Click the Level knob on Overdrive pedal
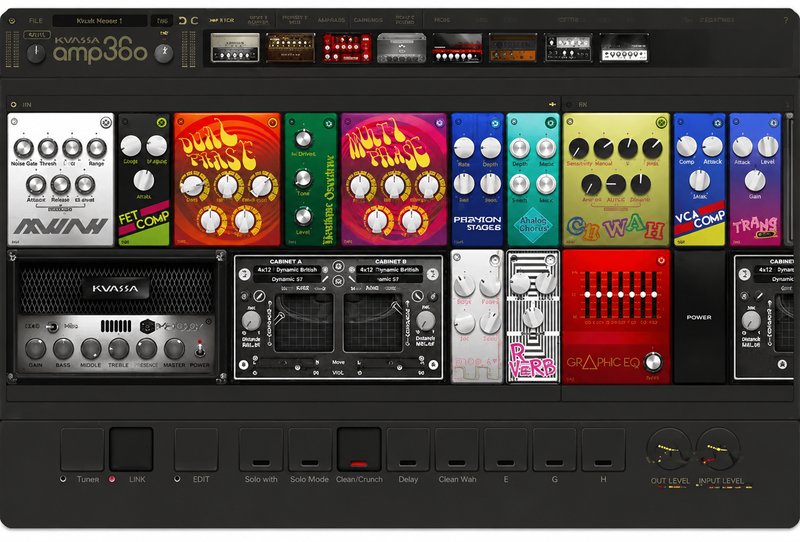 coord(303,216)
